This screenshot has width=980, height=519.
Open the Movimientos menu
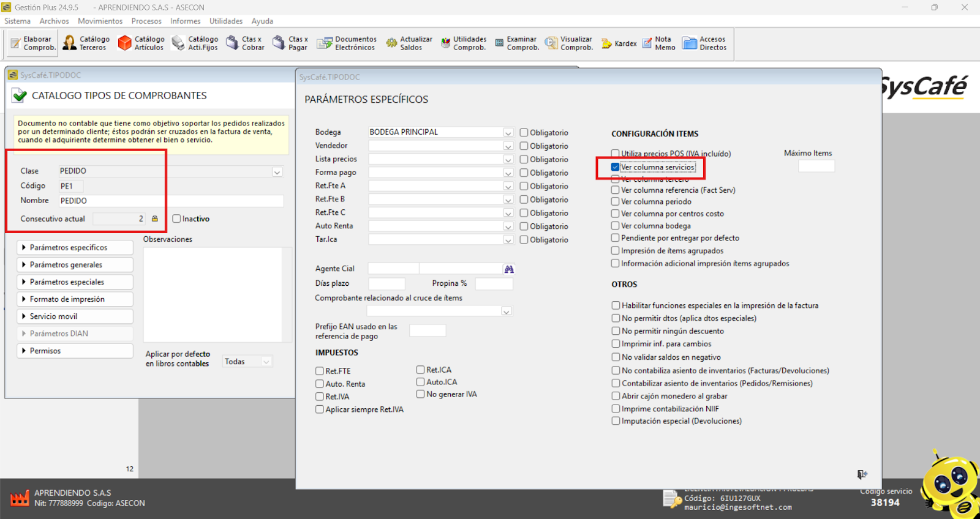click(x=100, y=21)
